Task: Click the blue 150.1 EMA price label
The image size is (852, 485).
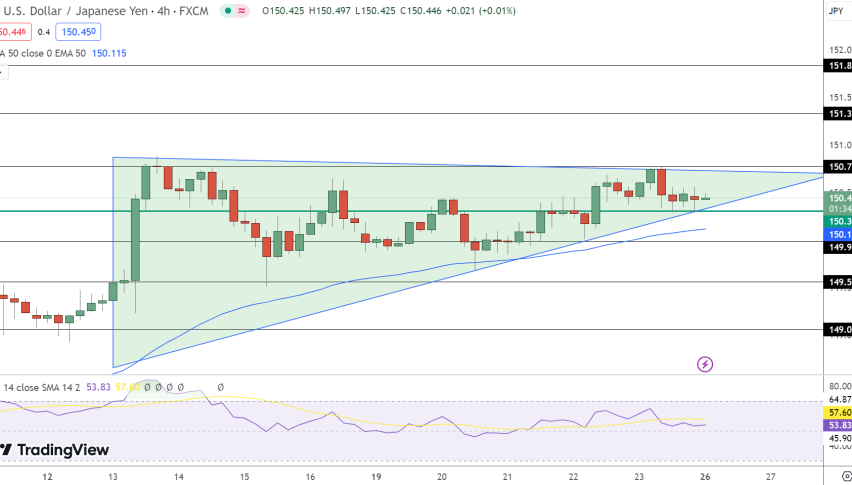Action: click(x=838, y=235)
